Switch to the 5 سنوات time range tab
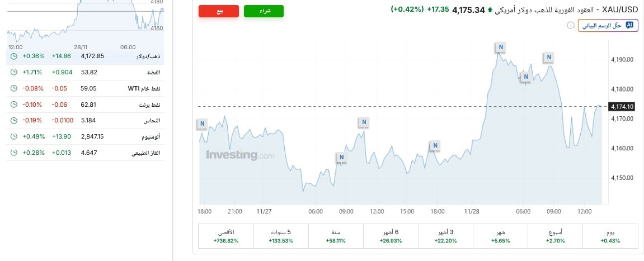Screen dimensions: 644x261 pos(281,236)
